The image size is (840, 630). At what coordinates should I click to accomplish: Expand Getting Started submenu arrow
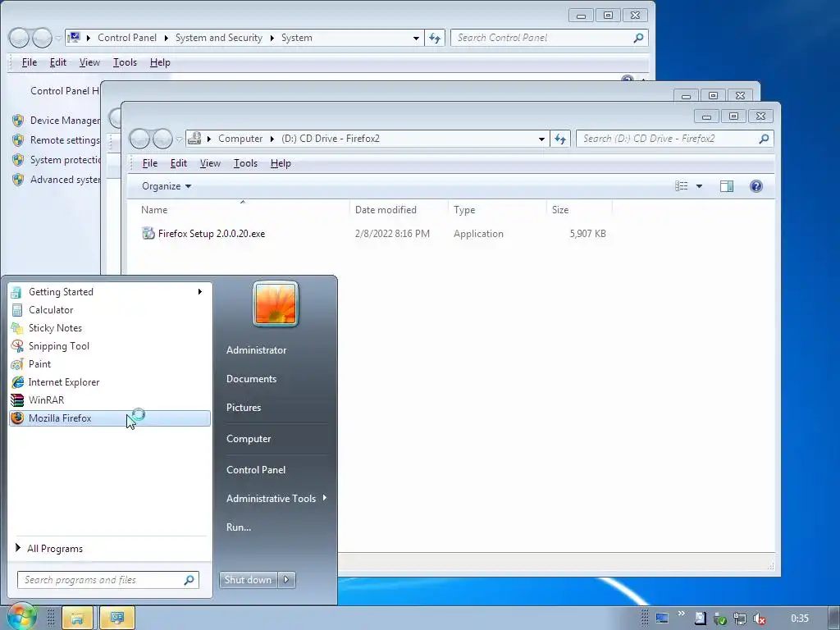click(200, 292)
